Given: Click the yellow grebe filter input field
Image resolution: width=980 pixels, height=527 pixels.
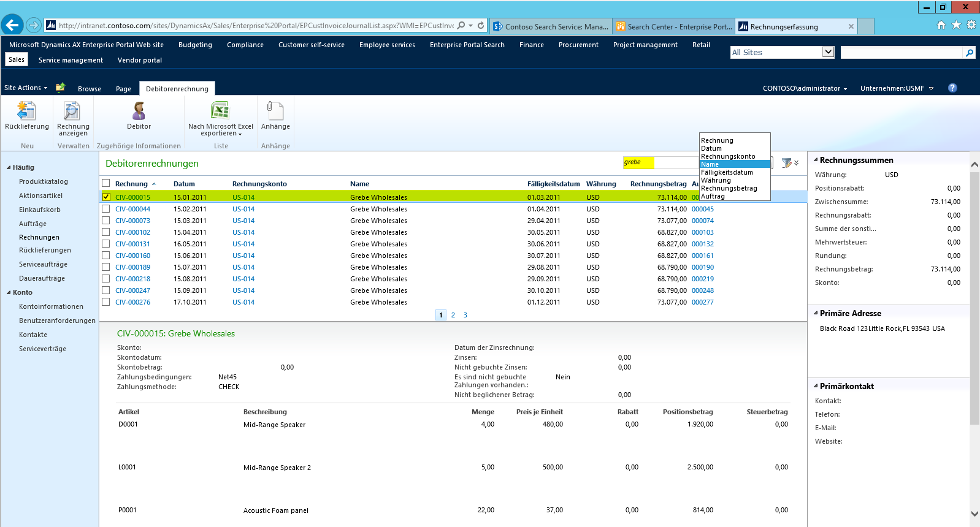Looking at the screenshot, I should (638, 162).
